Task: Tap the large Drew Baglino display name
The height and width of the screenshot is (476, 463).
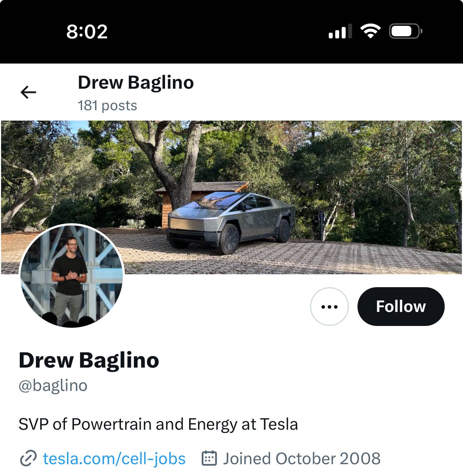Action: (89, 360)
